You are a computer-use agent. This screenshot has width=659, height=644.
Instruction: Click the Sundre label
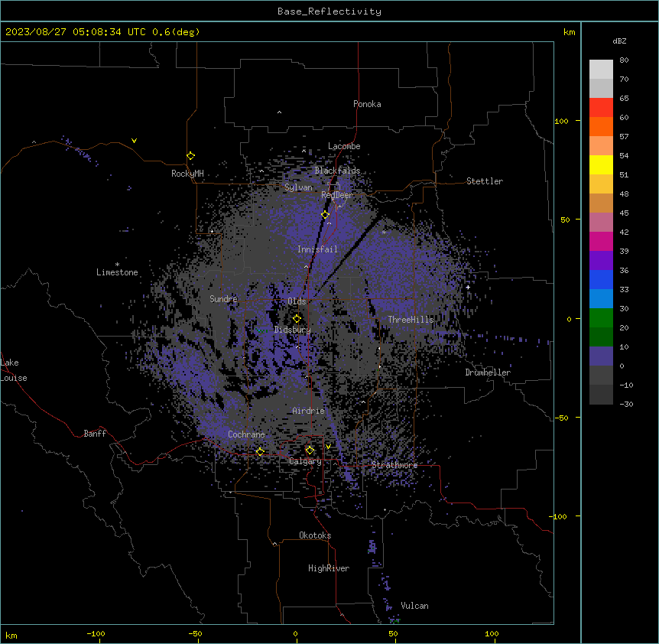tap(223, 299)
